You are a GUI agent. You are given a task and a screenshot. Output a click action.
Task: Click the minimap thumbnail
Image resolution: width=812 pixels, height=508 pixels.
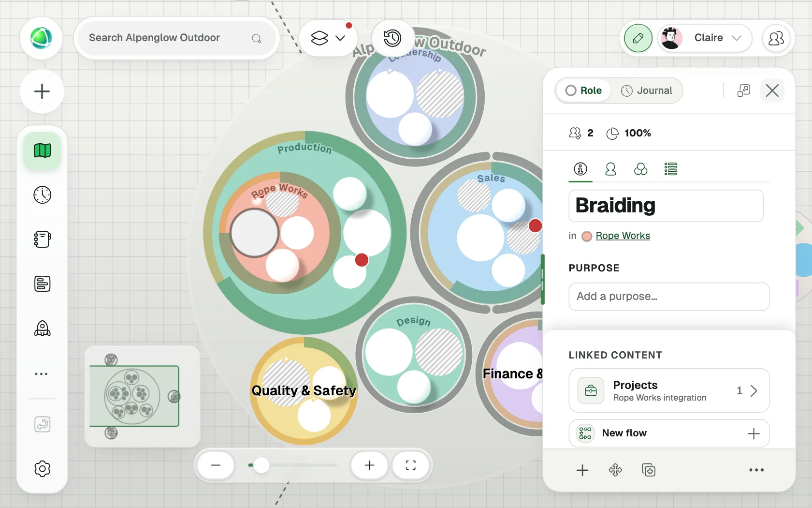(x=142, y=396)
